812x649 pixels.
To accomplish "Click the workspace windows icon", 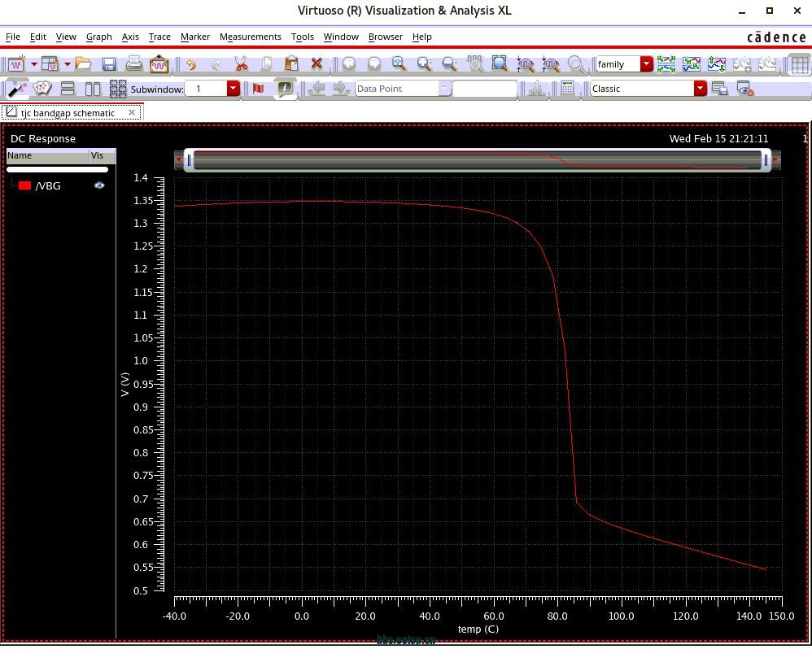I will 719,89.
